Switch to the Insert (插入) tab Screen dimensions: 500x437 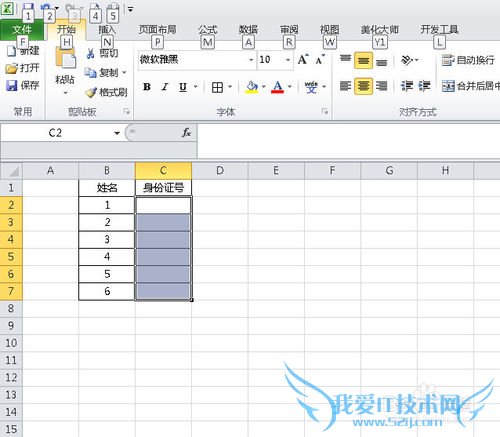107,30
